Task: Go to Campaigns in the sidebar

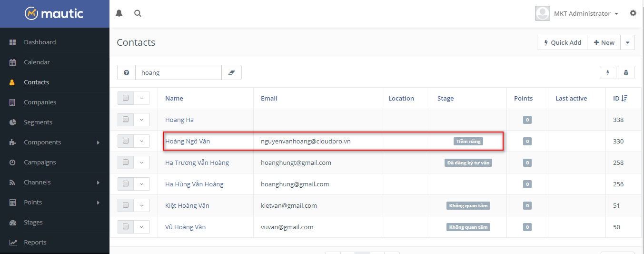Action: tap(40, 162)
